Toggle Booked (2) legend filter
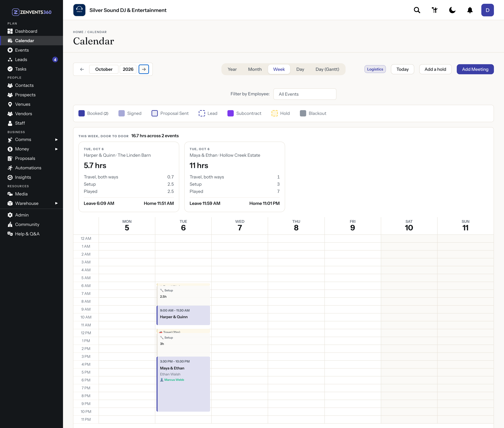The width and height of the screenshot is (504, 428). click(93, 113)
